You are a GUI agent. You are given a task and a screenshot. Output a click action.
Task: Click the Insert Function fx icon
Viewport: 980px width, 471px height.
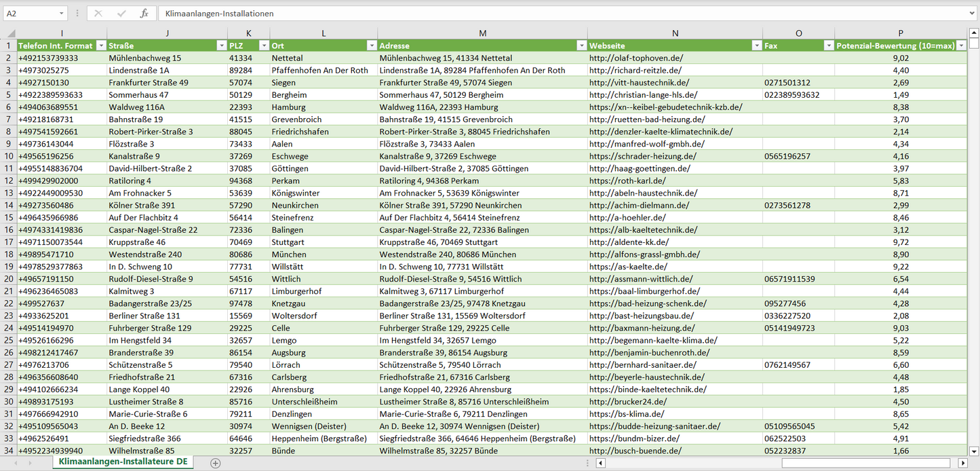point(144,14)
